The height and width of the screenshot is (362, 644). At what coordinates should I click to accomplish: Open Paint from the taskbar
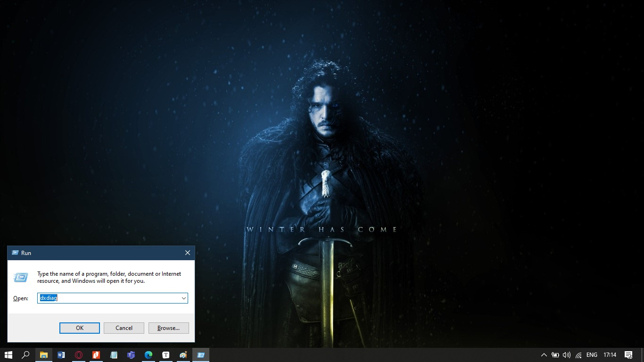(x=183, y=355)
